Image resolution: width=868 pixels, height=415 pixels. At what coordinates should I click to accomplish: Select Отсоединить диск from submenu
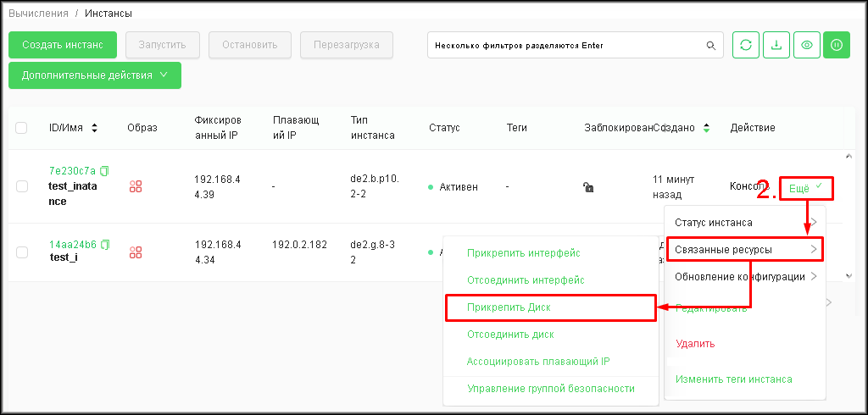coord(510,335)
